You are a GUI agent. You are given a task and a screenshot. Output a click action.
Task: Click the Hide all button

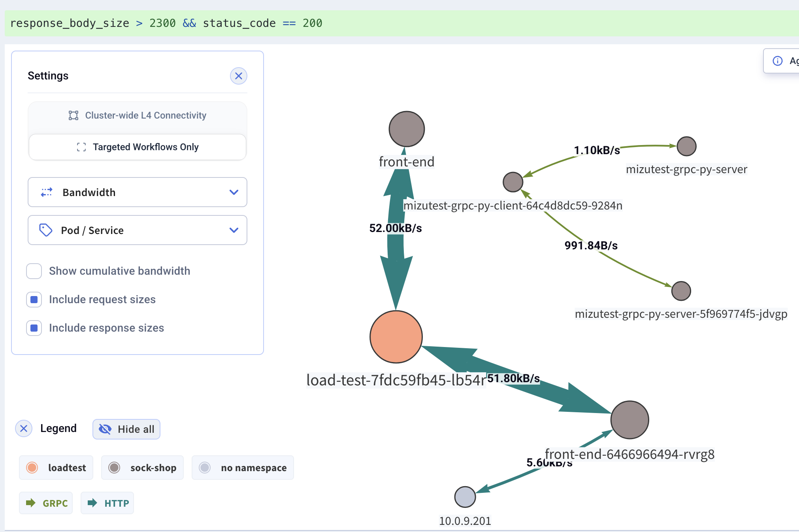[126, 429]
